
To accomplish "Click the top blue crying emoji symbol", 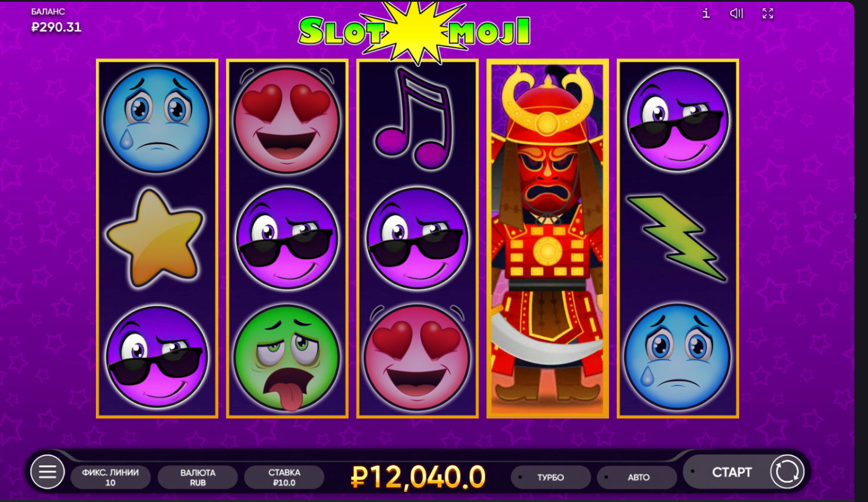I will pos(156,119).
